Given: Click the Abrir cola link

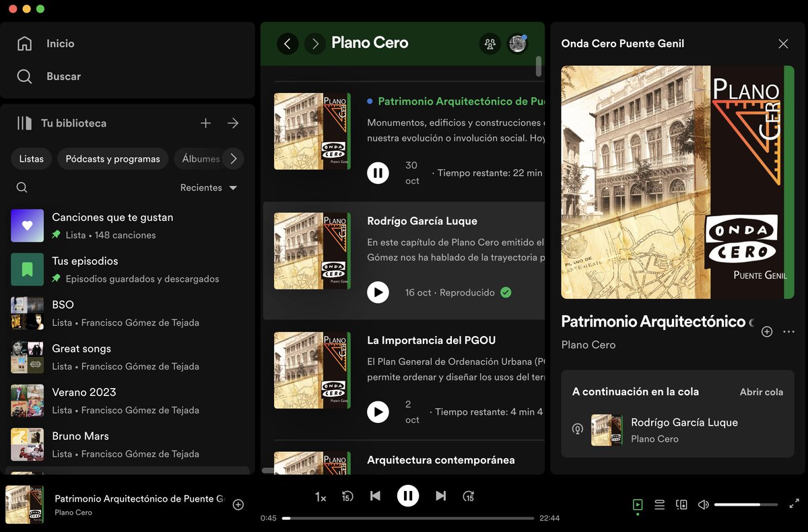Looking at the screenshot, I should coord(761,391).
